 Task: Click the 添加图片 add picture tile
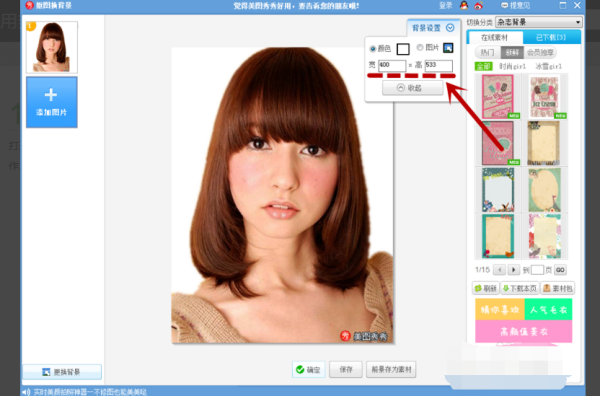pyautogui.click(x=52, y=102)
